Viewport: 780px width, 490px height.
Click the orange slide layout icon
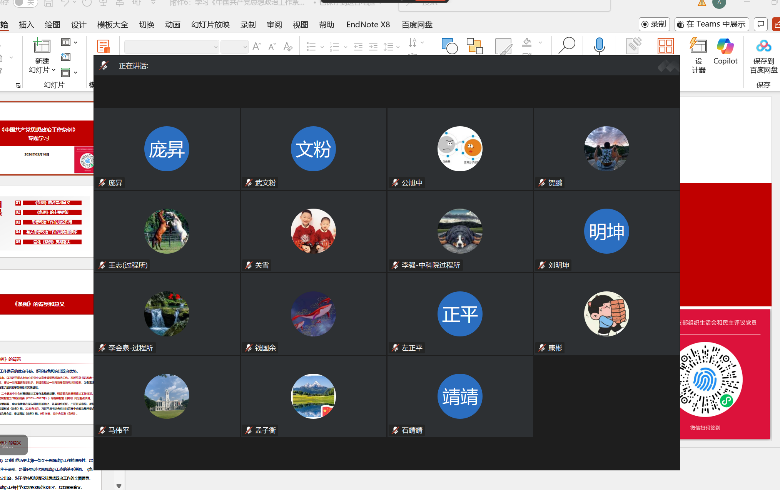click(103, 46)
